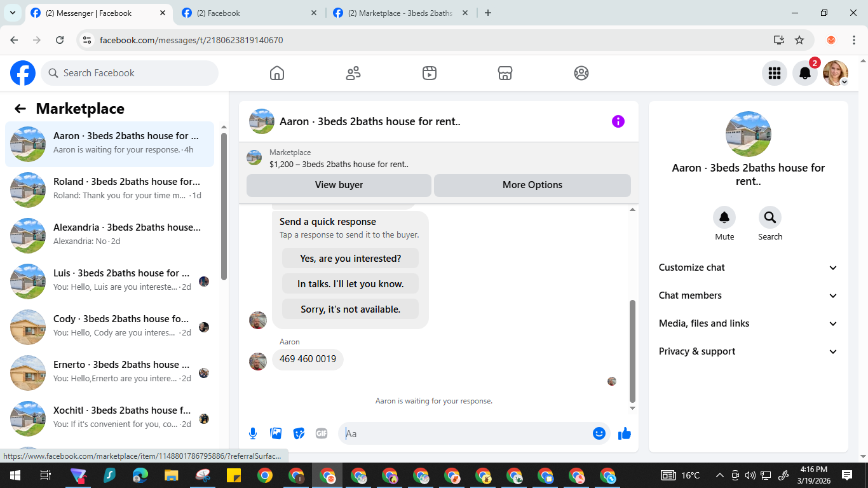This screenshot has width=868, height=488.
Task: Open the Groups icon in top navigation
Action: tap(581, 73)
